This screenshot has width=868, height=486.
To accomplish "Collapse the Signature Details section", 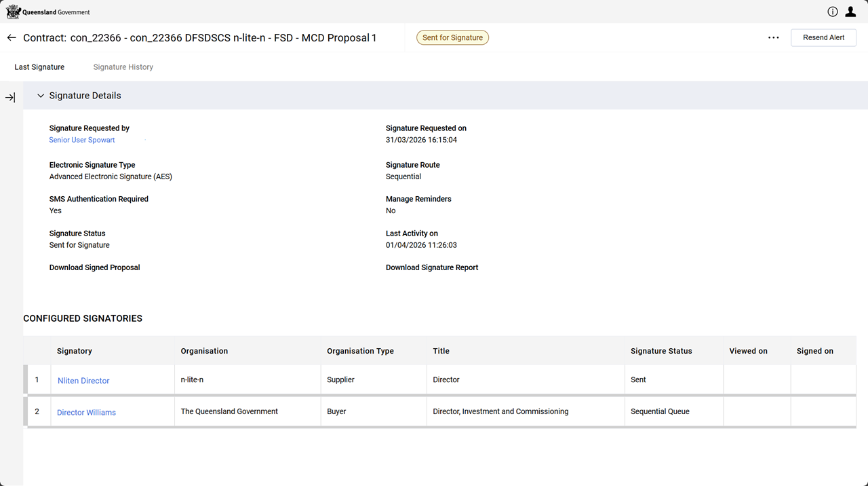I will (41, 96).
